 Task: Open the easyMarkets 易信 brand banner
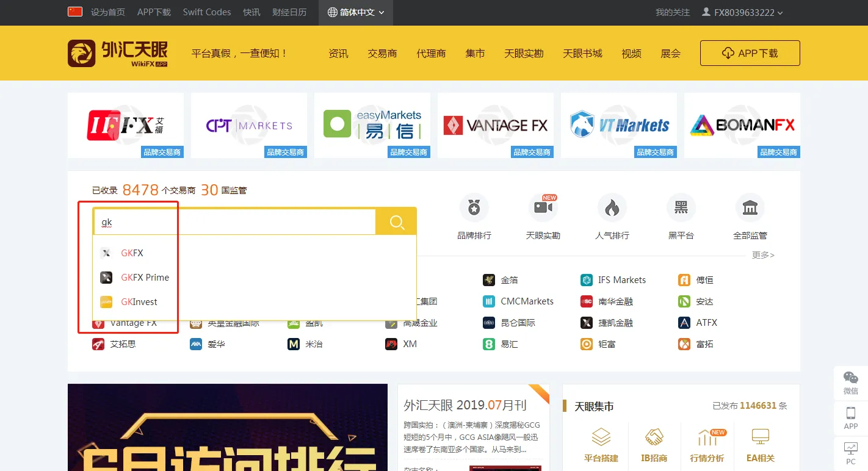point(372,126)
